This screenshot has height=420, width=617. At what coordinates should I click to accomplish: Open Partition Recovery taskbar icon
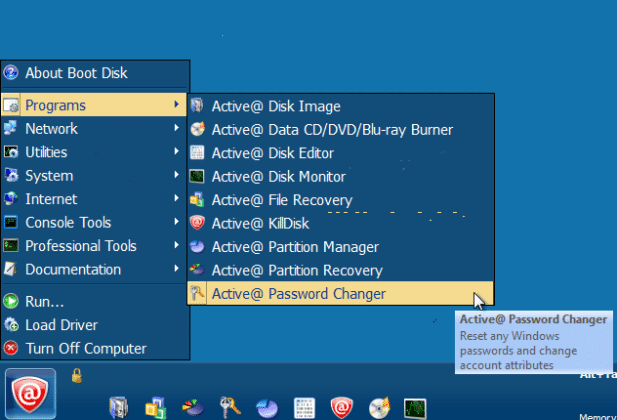[x=193, y=407]
